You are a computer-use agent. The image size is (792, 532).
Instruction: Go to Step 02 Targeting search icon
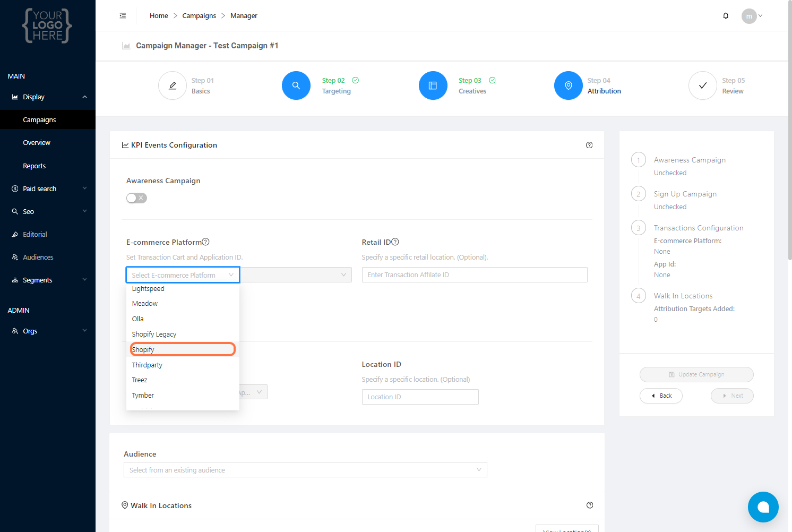click(296, 85)
